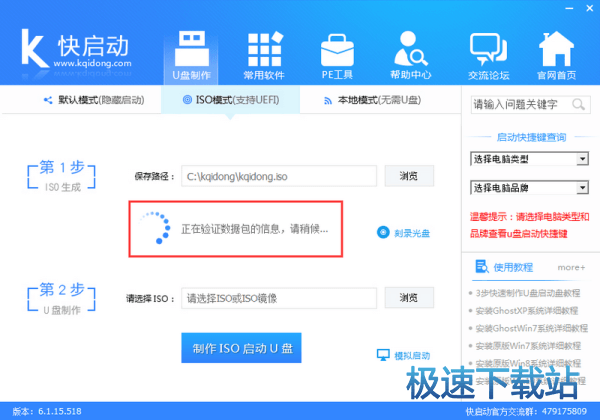600x420 pixels.
Task: Click the 快启动 K logo
Action: (x=34, y=48)
